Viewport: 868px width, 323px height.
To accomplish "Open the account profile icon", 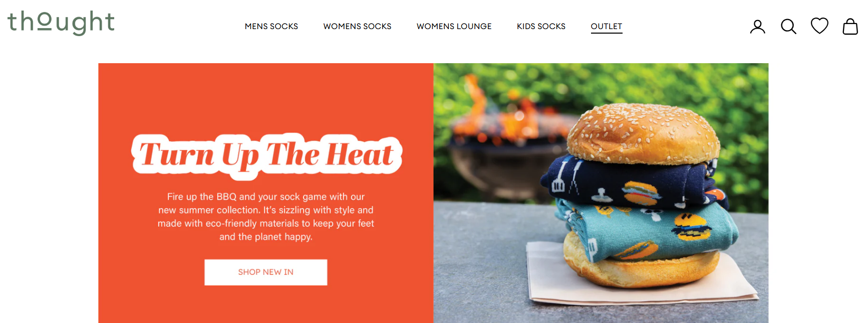I will coord(757,27).
